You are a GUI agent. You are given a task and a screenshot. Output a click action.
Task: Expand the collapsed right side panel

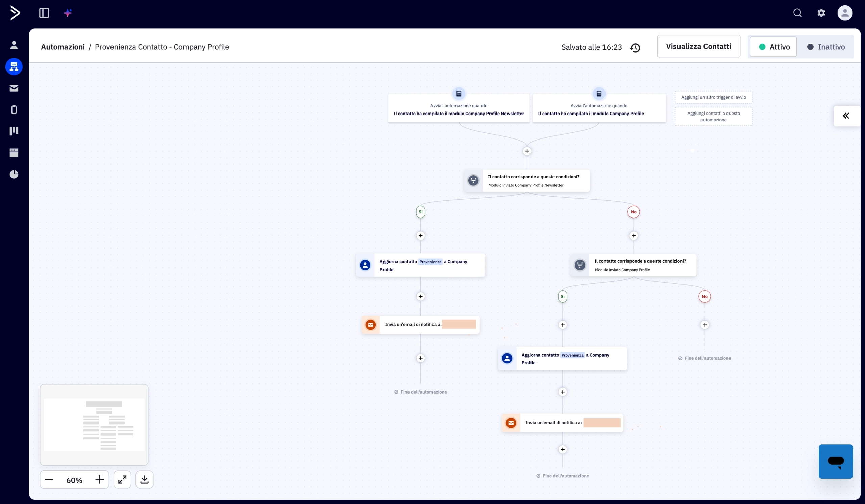pyautogui.click(x=846, y=116)
